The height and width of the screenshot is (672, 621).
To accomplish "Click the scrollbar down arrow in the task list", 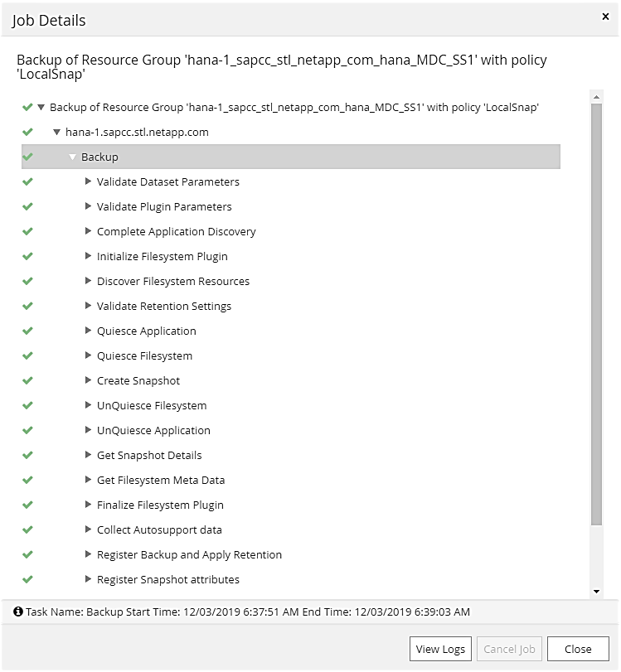I will (x=596, y=592).
